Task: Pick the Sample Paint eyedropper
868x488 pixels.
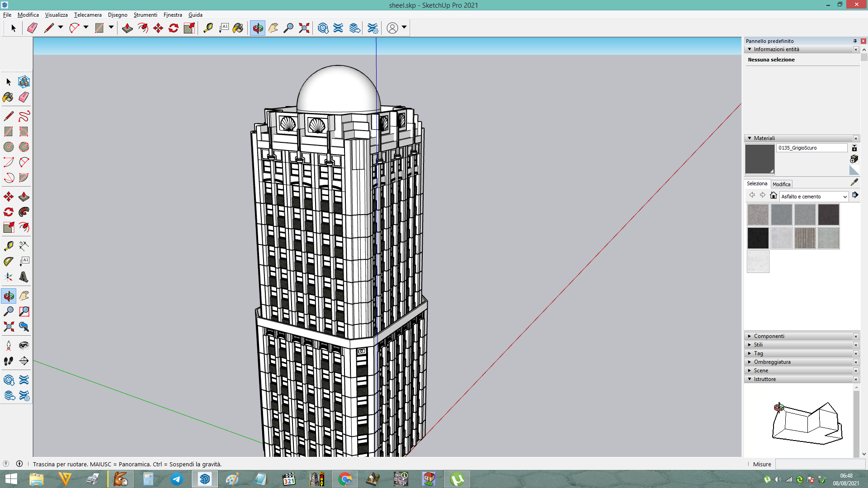Action: click(x=854, y=182)
